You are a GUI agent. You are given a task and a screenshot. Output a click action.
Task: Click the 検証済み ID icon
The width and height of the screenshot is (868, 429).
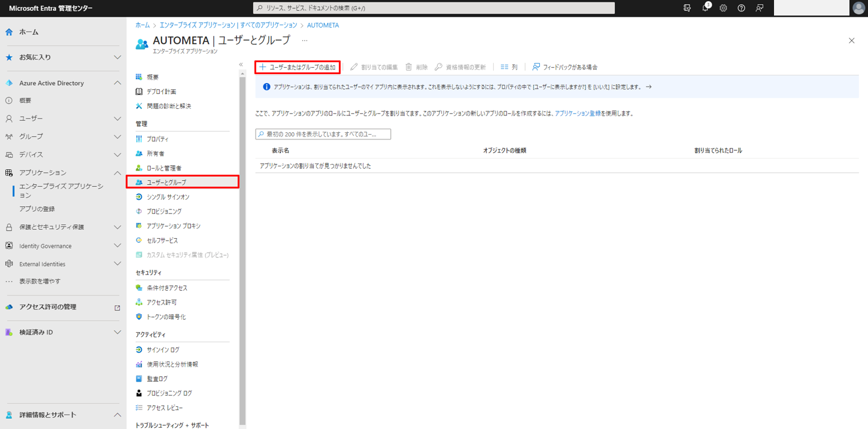9,332
